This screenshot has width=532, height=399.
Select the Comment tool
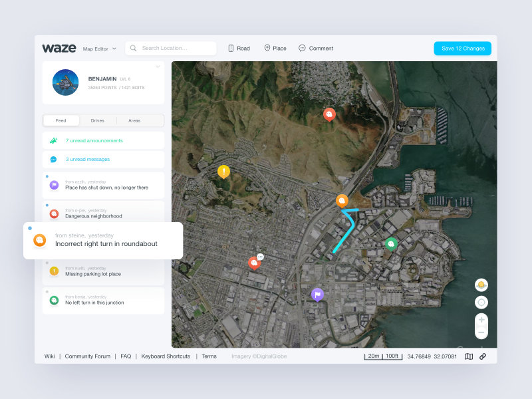click(x=316, y=48)
